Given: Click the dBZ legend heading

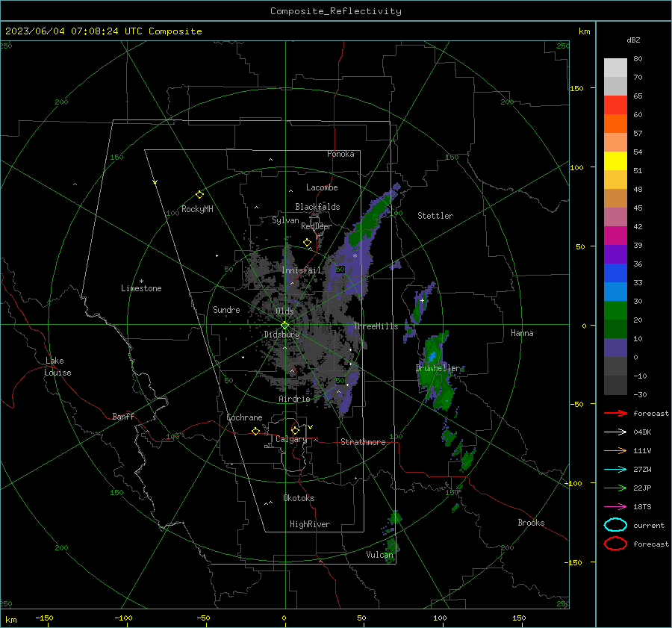Looking at the screenshot, I should pyautogui.click(x=633, y=40).
